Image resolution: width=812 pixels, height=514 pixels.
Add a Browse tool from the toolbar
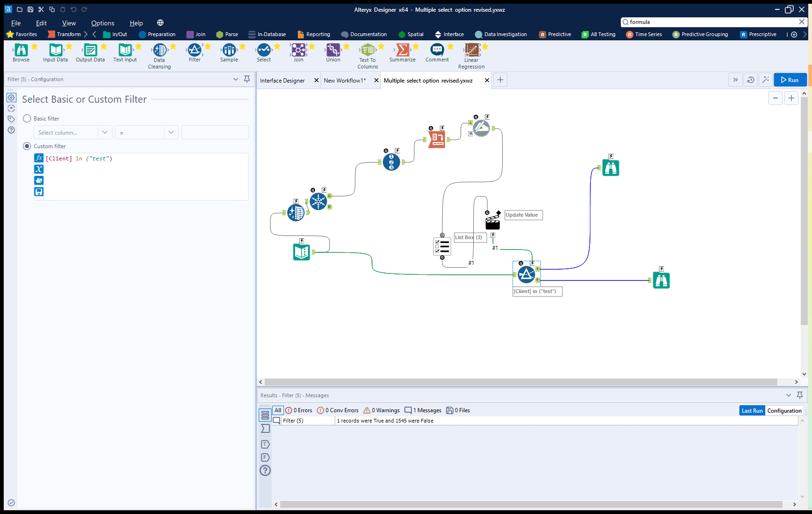pyautogui.click(x=21, y=50)
